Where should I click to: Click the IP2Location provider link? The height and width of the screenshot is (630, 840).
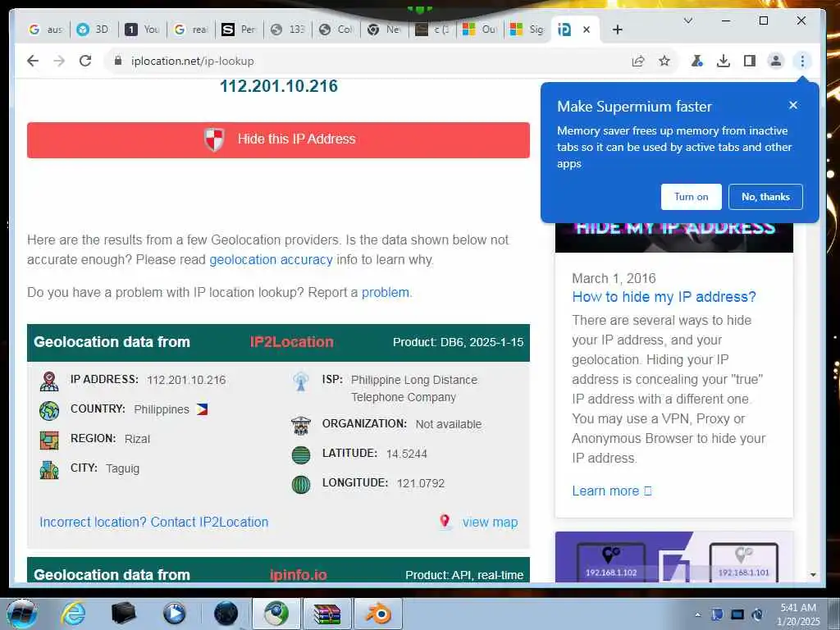click(x=291, y=342)
